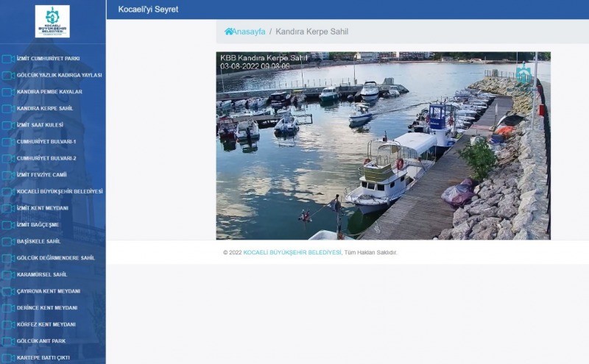Click camera icon beside Çayırova Kent Meydanı
The width and height of the screenshot is (589, 364).
click(8, 292)
